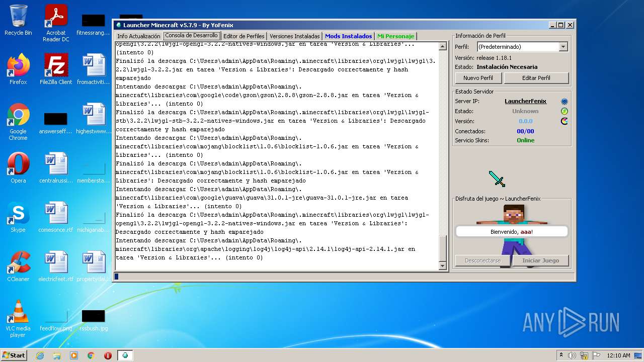Open the Perfil dropdown (Predeterminado)

(523, 47)
